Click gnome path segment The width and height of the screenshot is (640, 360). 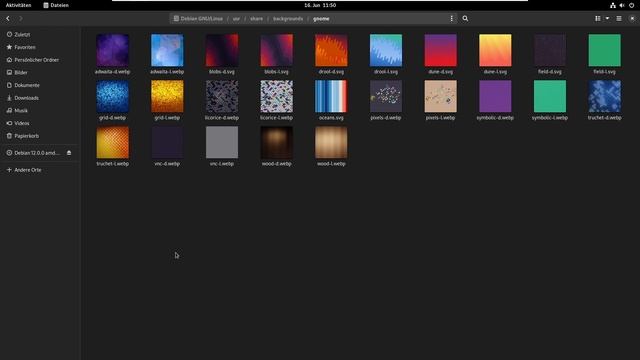[x=321, y=18]
